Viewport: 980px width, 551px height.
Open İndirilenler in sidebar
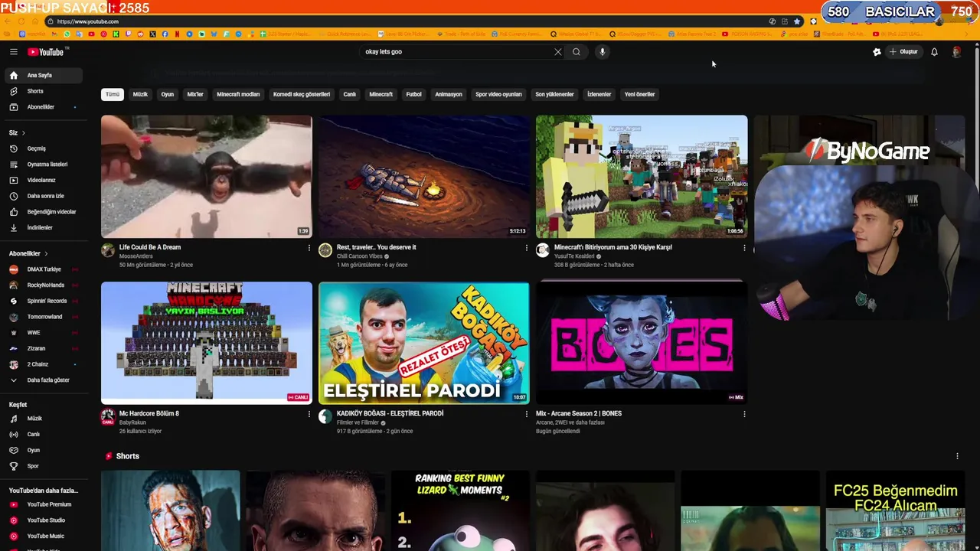pos(43,228)
